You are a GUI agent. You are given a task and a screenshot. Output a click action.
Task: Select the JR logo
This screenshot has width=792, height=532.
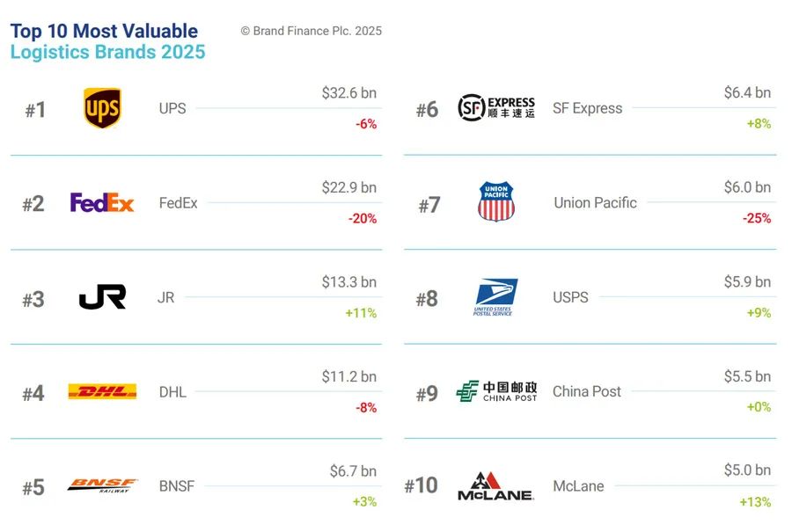[x=103, y=297]
